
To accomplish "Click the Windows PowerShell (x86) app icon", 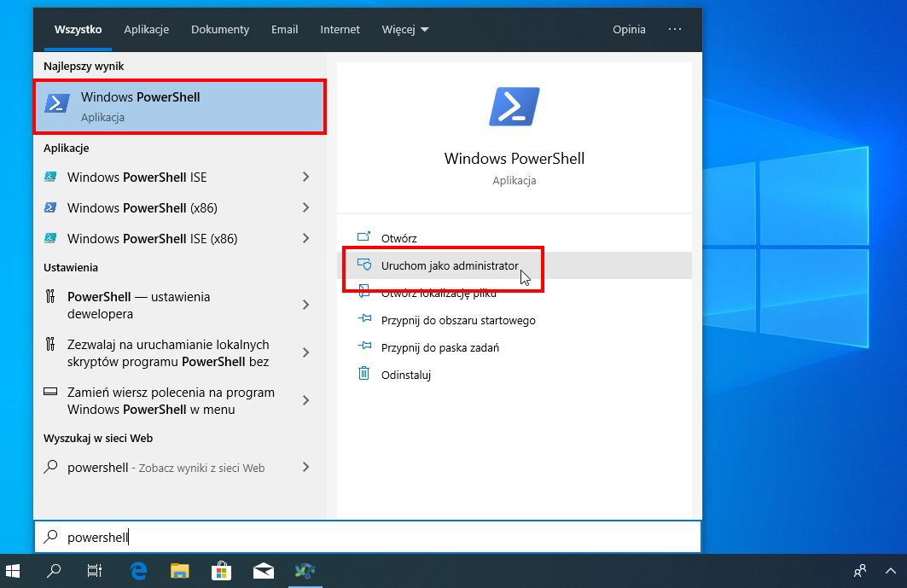I will click(51, 207).
